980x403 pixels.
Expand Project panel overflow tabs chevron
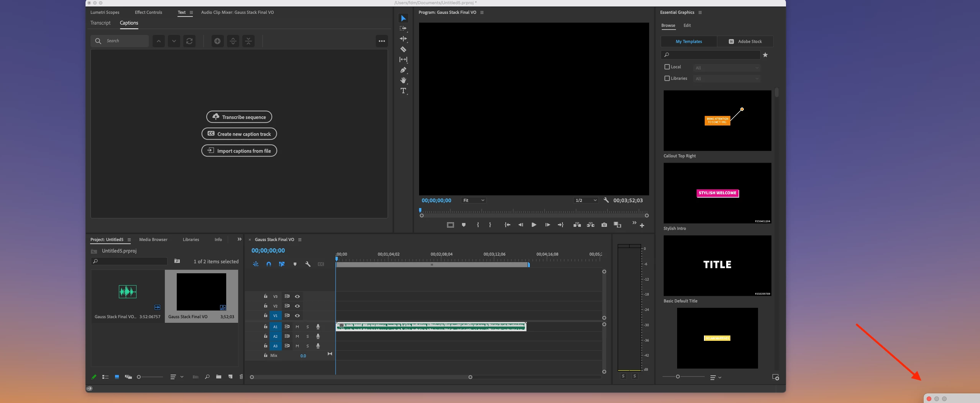click(x=240, y=239)
